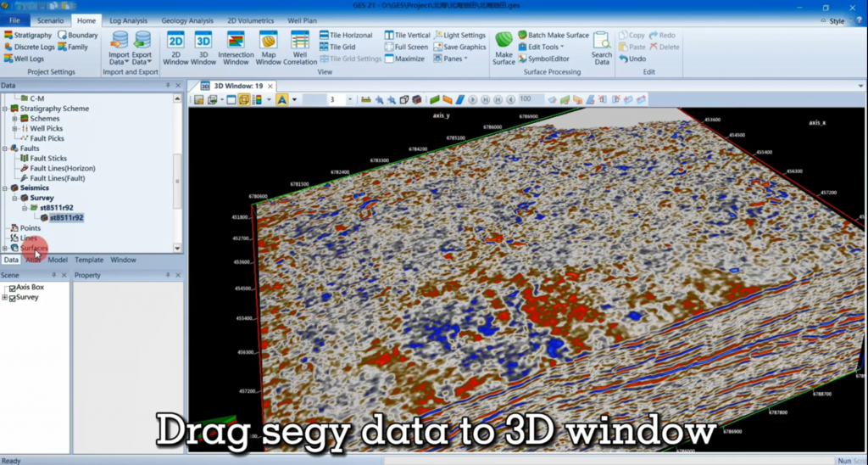Viewport: 868px width, 465px height.
Task: Open a new 3D Window
Action: point(203,48)
